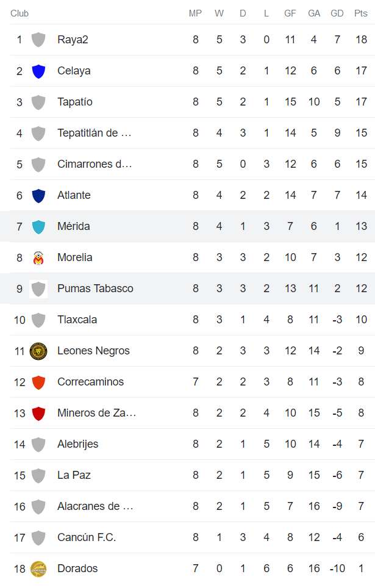
Task: Click the GD column header
Action: 337,13
